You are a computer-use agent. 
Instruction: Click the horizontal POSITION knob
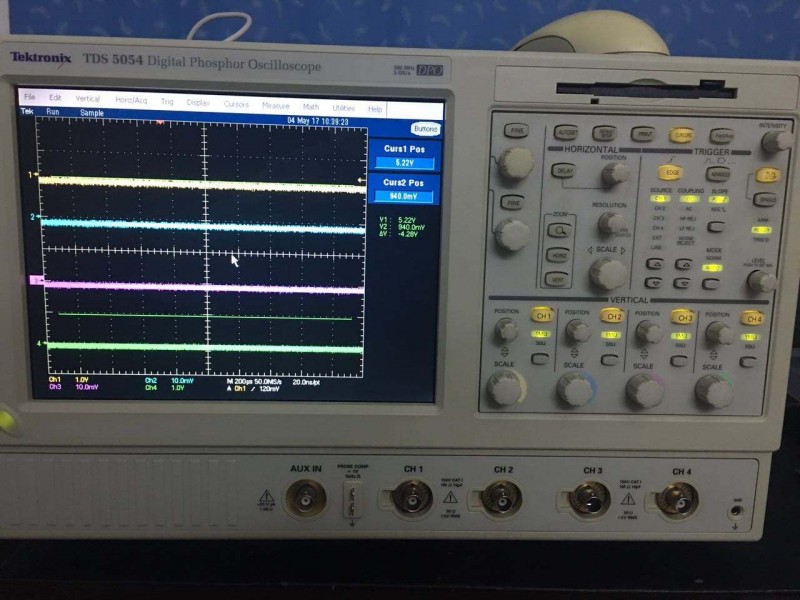pyautogui.click(x=615, y=174)
